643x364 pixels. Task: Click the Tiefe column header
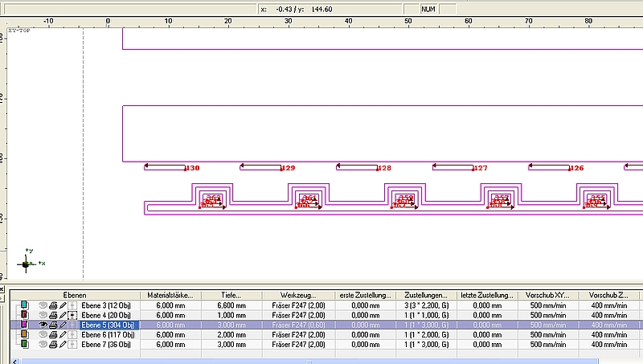tap(231, 295)
